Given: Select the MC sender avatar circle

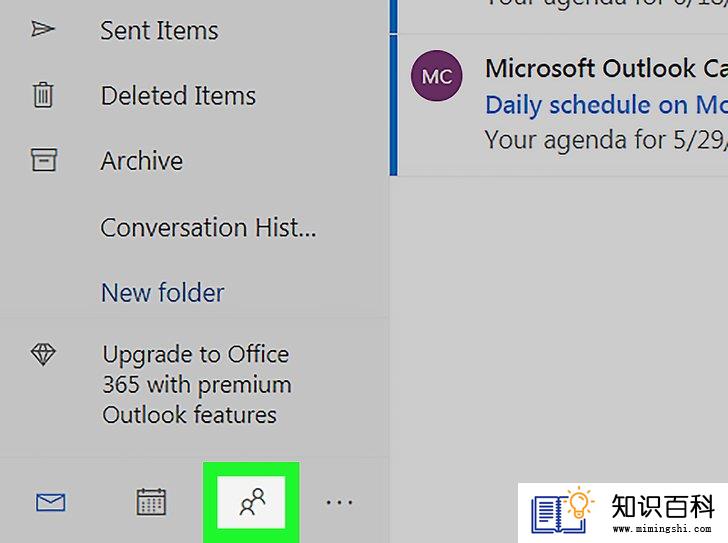Looking at the screenshot, I should (436, 76).
